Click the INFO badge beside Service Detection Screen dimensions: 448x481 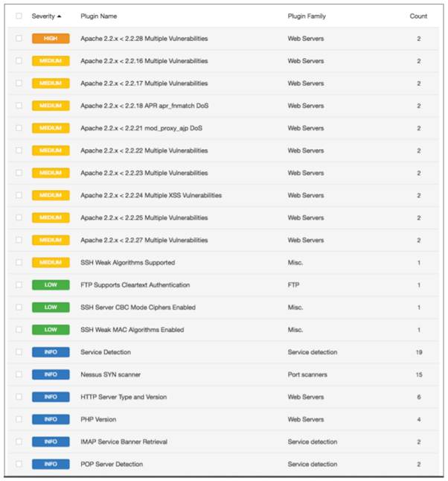coord(51,352)
